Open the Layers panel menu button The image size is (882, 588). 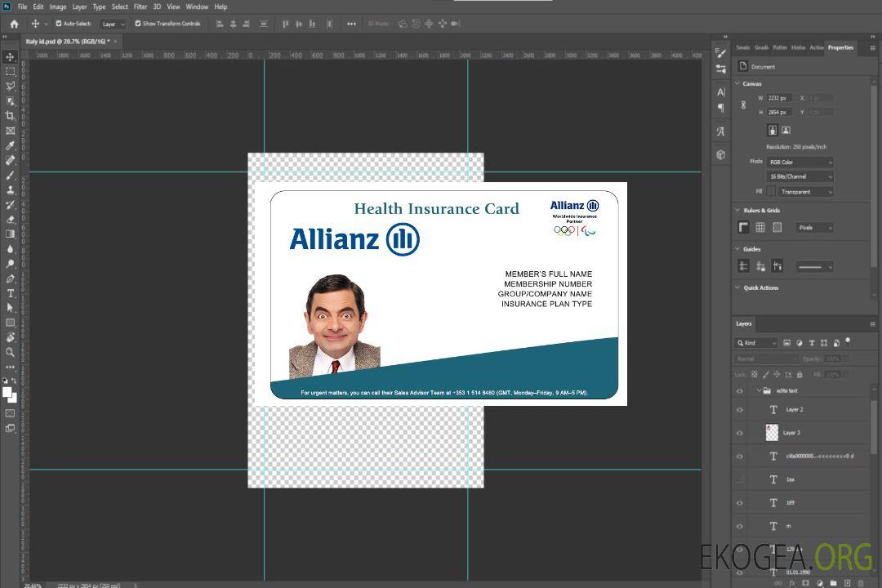point(872,324)
